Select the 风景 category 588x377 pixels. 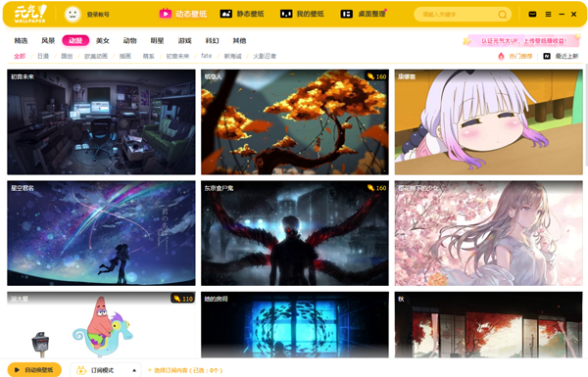pos(48,40)
